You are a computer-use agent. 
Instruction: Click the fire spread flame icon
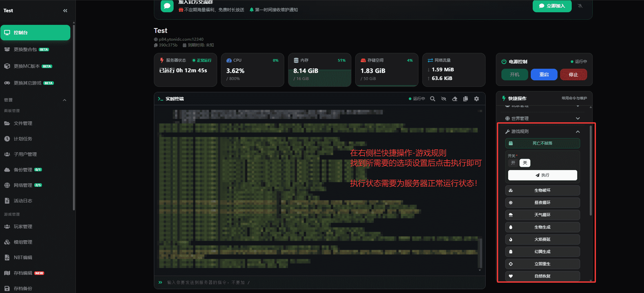click(x=511, y=239)
